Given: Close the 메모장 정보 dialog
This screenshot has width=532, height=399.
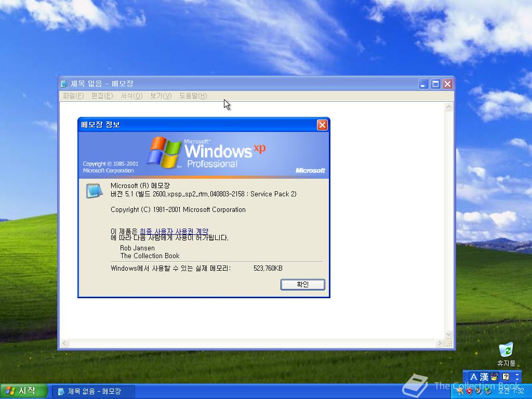Looking at the screenshot, I should [x=322, y=125].
